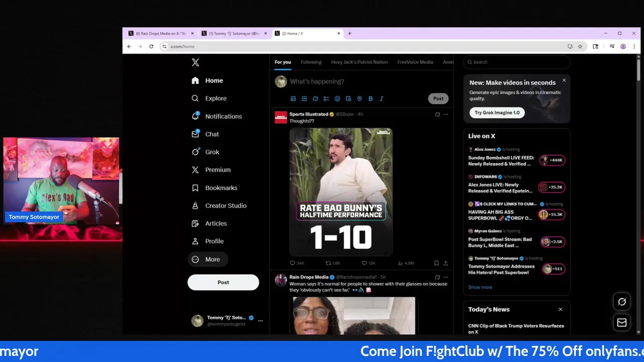Expand the More menu in sidebar
The width and height of the screenshot is (644, 362).
(207, 259)
